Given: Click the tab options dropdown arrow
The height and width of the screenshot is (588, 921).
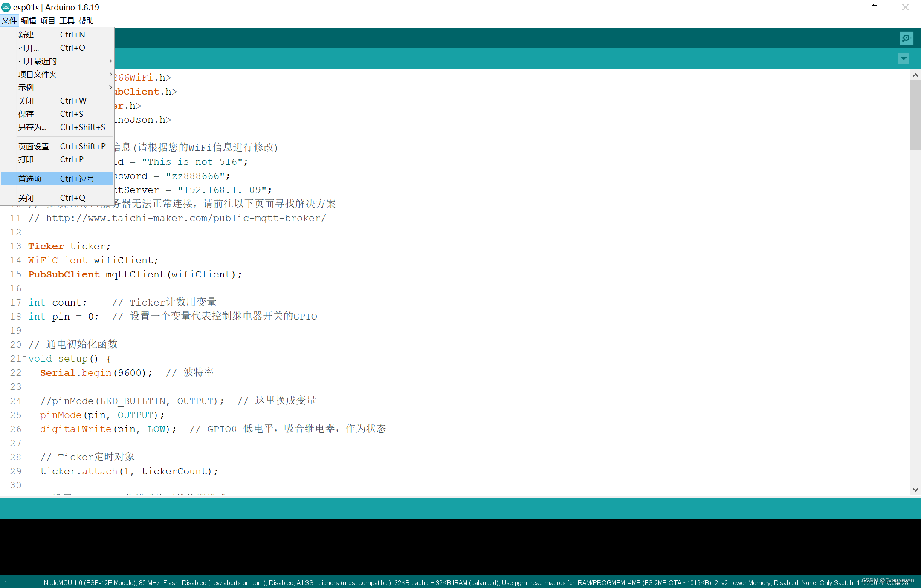Looking at the screenshot, I should (x=904, y=58).
